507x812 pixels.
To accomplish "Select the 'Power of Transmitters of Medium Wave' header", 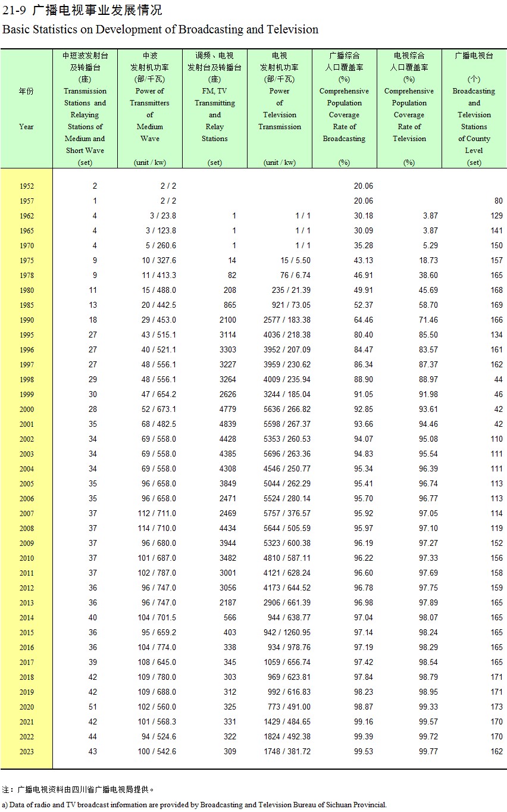I will tap(150, 115).
